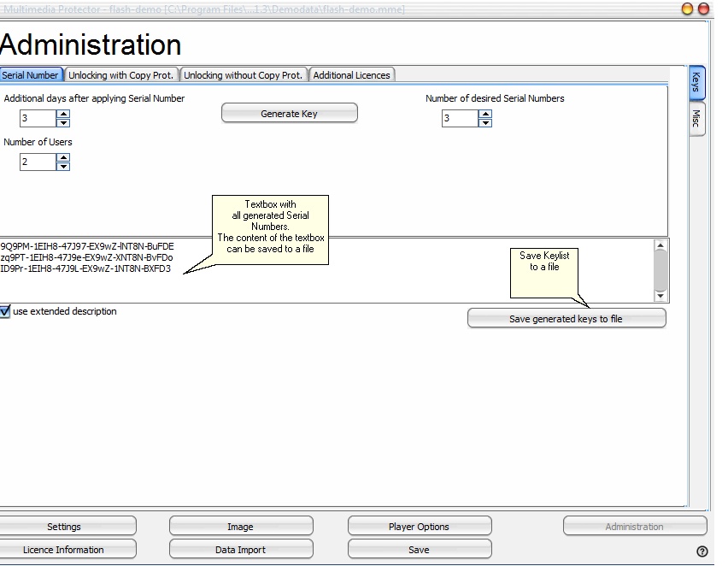This screenshot has height=566, width=728.
Task: Open Data Import section
Action: click(240, 550)
